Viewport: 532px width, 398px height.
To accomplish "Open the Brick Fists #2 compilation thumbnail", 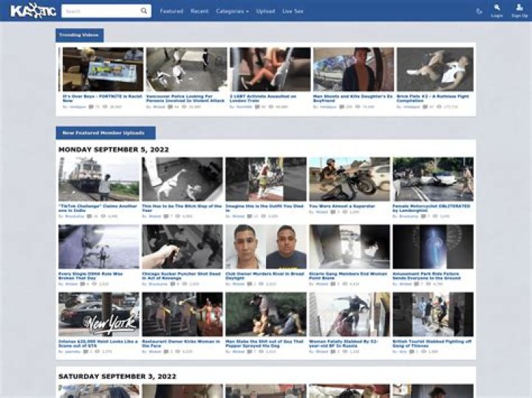I will (x=434, y=69).
